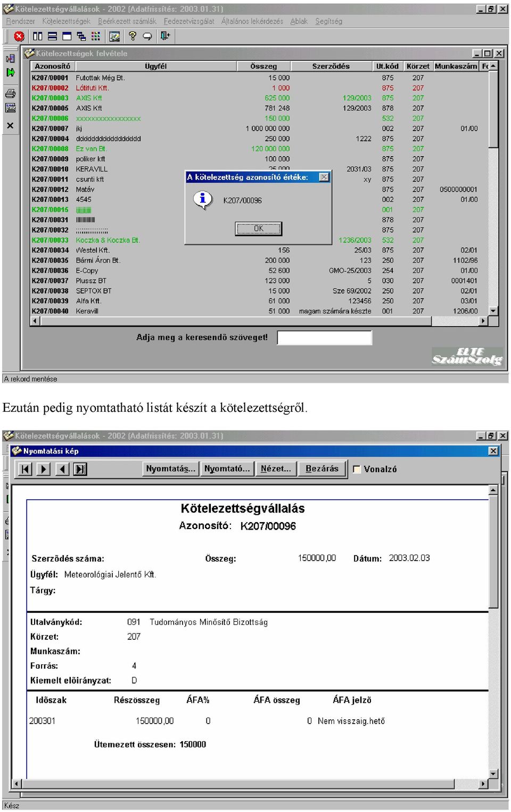Click the exit door toolbar icon
This screenshot has width=511, height=812.
click(x=165, y=36)
